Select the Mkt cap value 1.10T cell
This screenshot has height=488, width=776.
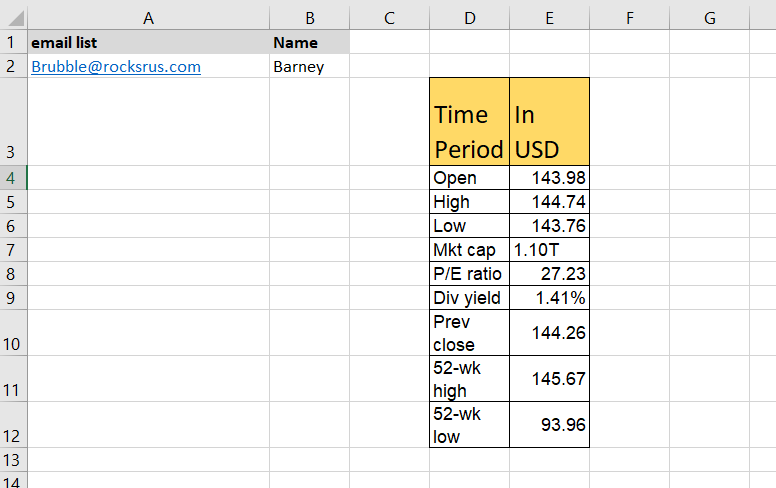point(549,250)
